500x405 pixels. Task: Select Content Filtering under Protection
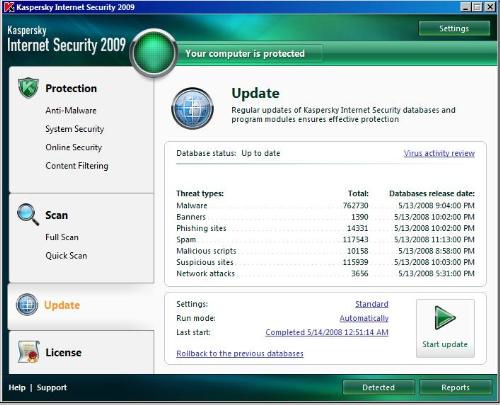pos(77,166)
